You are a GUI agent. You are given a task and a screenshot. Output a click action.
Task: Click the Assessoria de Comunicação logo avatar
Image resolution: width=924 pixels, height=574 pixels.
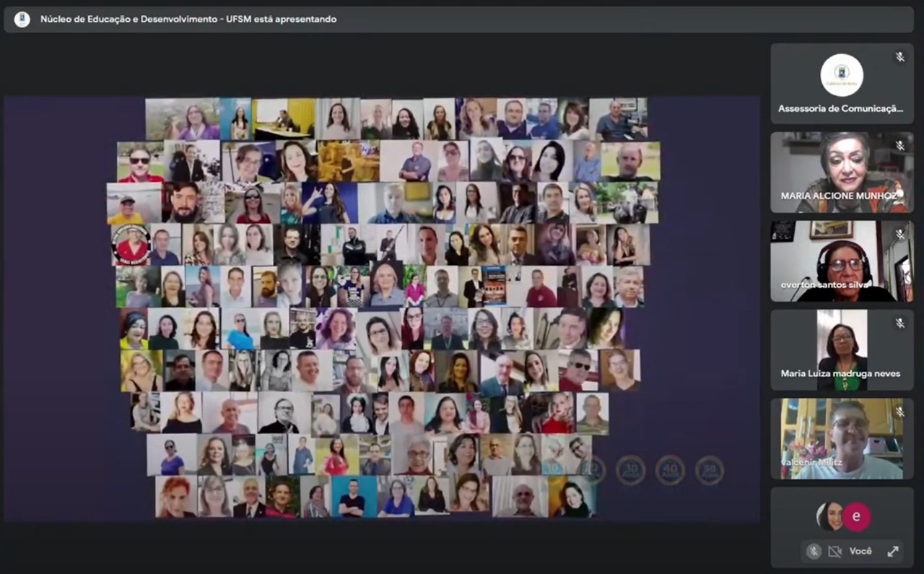842,75
